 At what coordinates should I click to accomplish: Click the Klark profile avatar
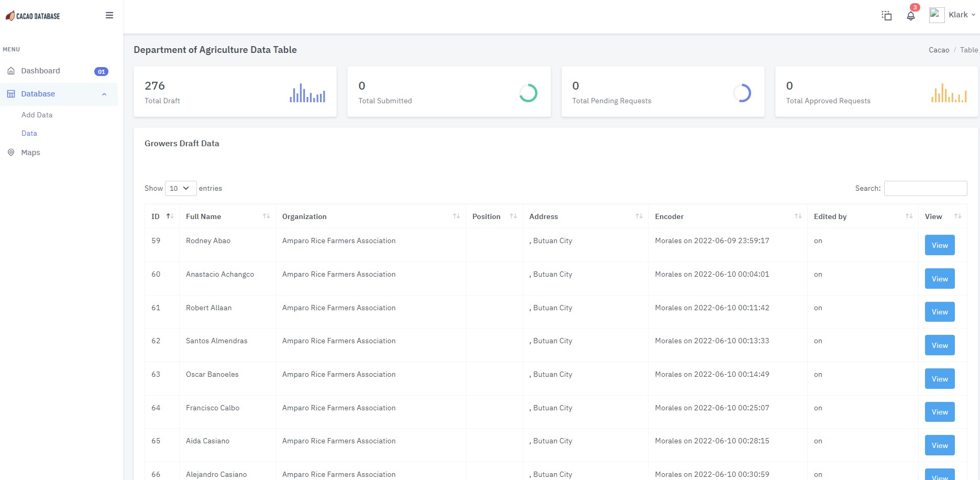coord(937,15)
